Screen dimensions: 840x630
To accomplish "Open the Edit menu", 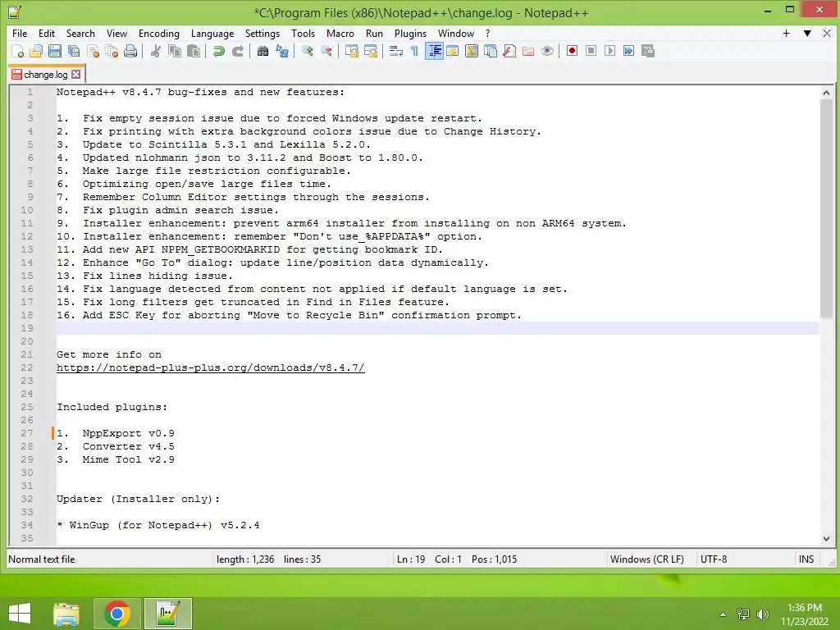I will [47, 33].
